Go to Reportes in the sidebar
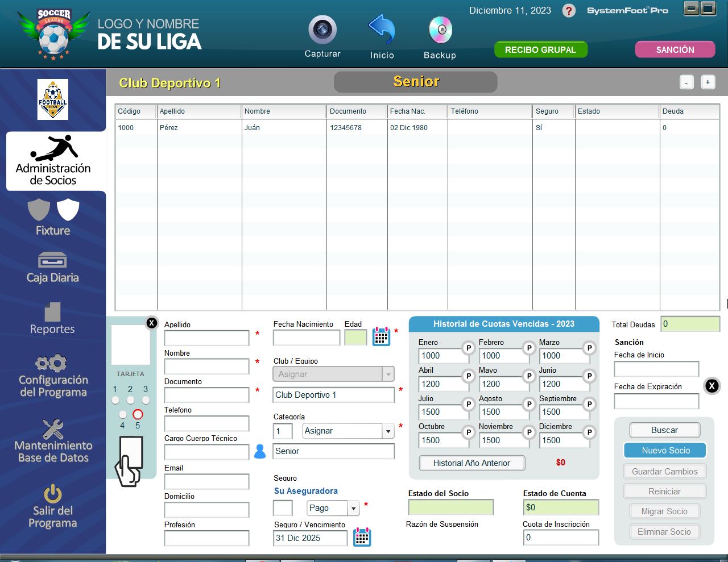 [x=52, y=318]
